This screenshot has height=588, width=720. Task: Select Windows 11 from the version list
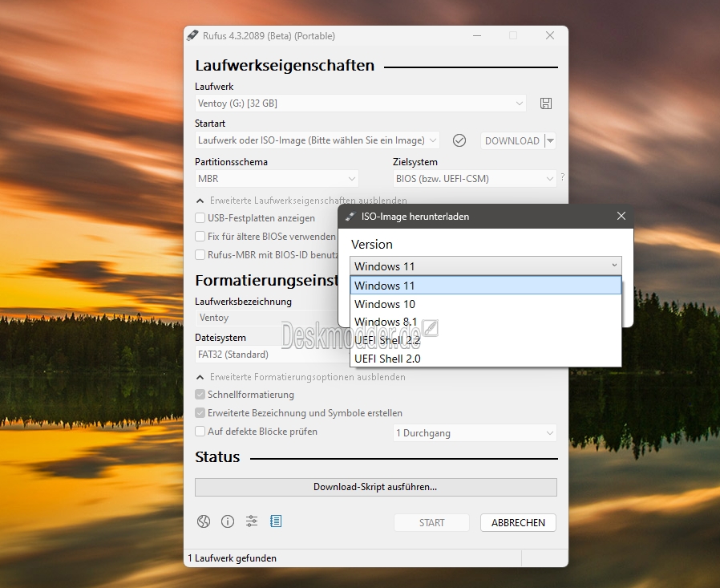click(x=486, y=286)
